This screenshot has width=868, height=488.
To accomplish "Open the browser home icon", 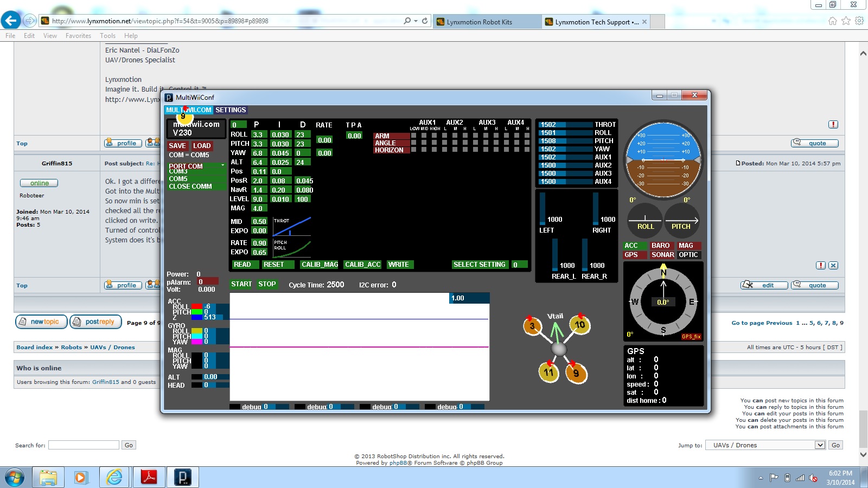I will 833,21.
